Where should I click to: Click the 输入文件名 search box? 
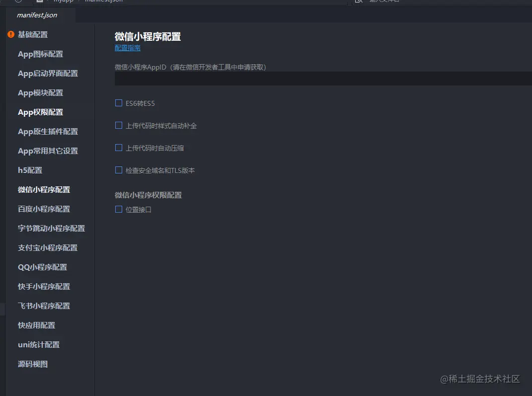392,1
